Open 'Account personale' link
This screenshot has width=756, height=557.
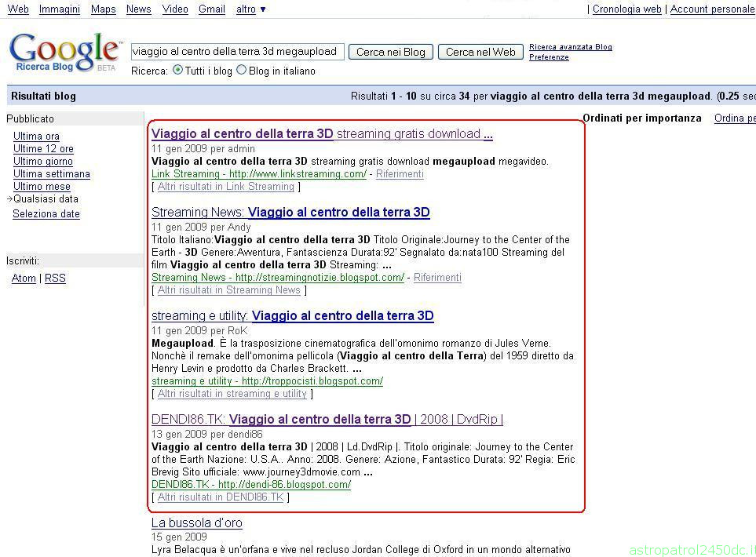pyautogui.click(x=711, y=9)
